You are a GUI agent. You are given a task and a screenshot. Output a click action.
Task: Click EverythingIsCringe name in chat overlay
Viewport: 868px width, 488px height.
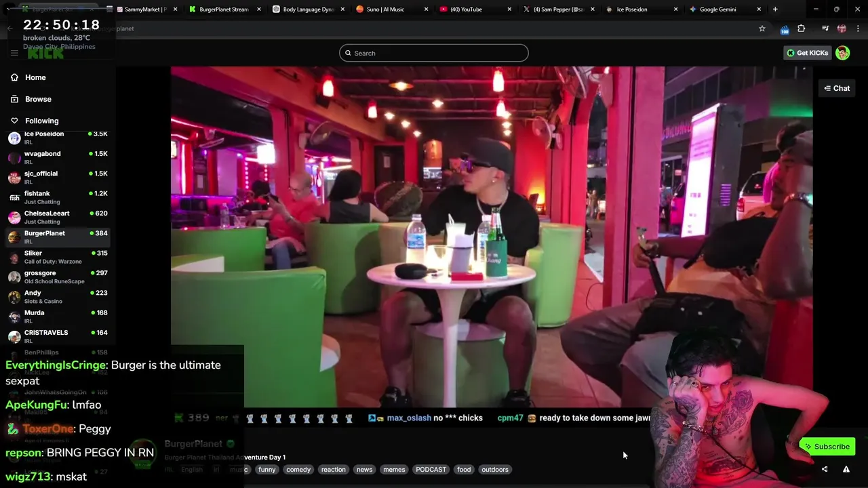56,365
